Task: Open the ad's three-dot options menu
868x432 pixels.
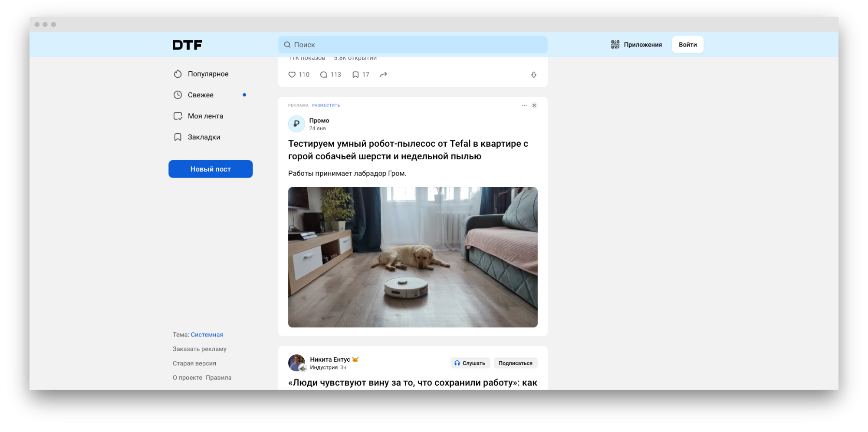Action: coord(524,106)
